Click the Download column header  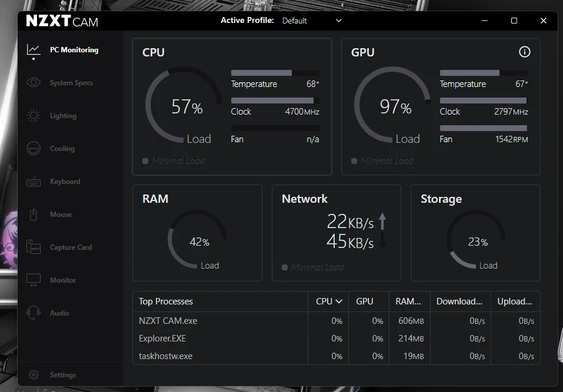pyautogui.click(x=459, y=301)
